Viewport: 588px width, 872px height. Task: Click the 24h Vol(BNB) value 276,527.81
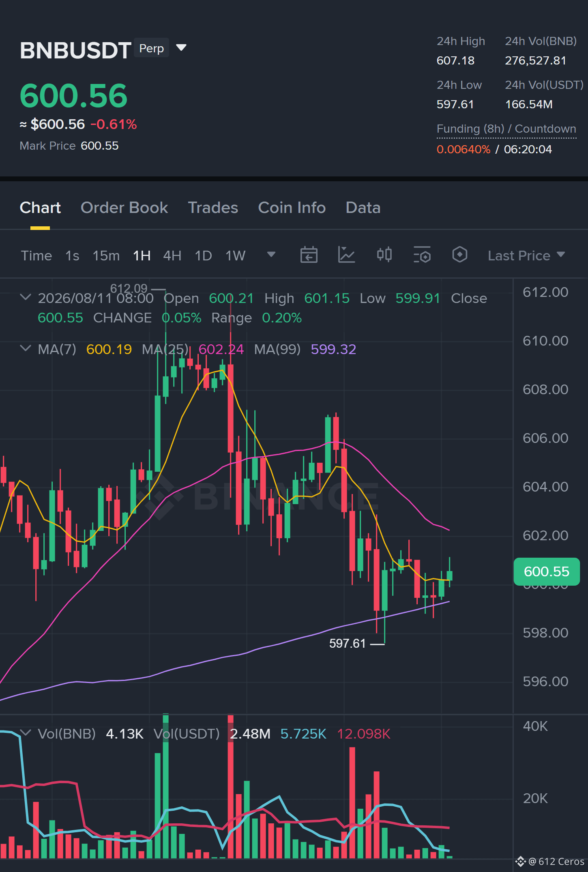[x=535, y=60]
